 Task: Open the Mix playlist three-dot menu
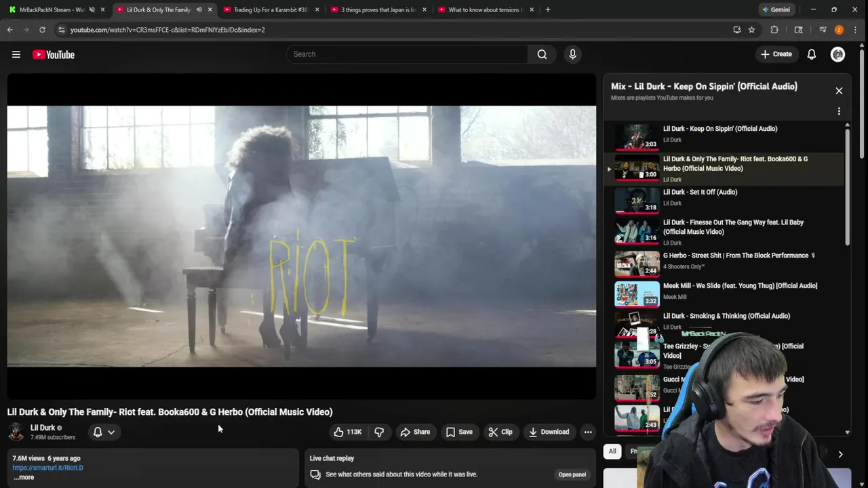point(839,111)
